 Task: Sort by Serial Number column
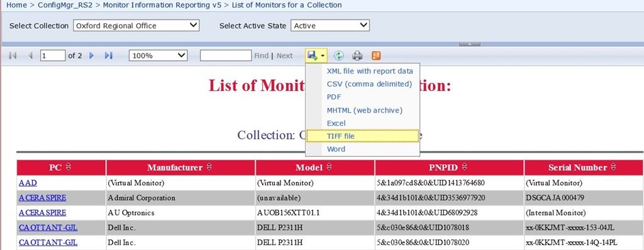tap(613, 168)
